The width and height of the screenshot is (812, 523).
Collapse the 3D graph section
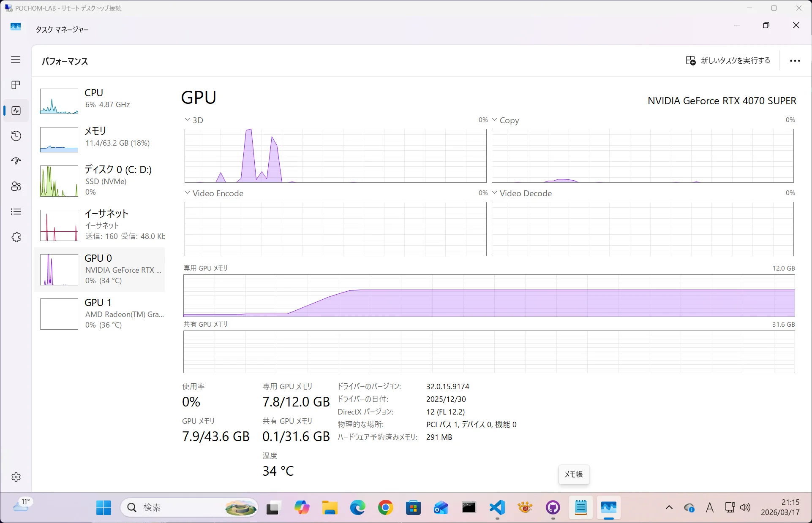pyautogui.click(x=187, y=119)
